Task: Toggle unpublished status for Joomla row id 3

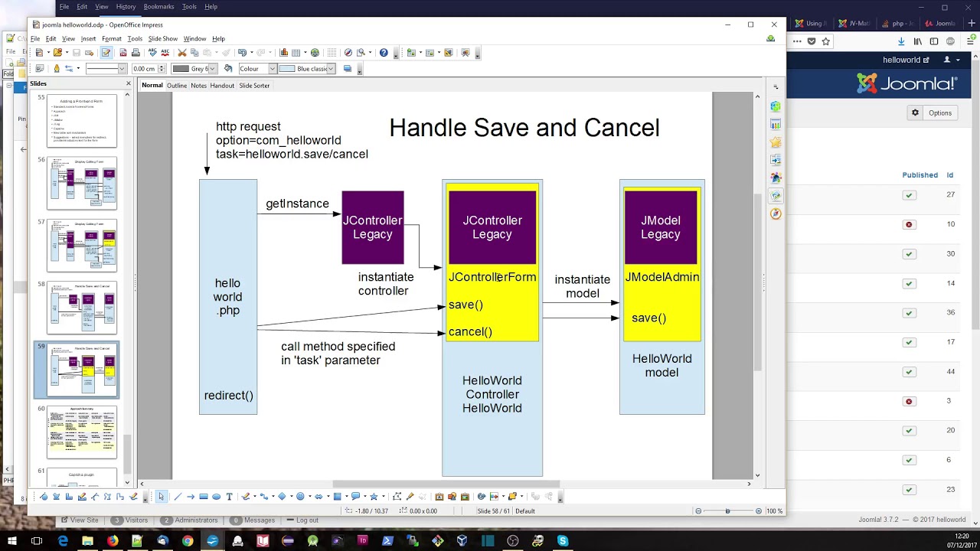Action: tap(909, 401)
